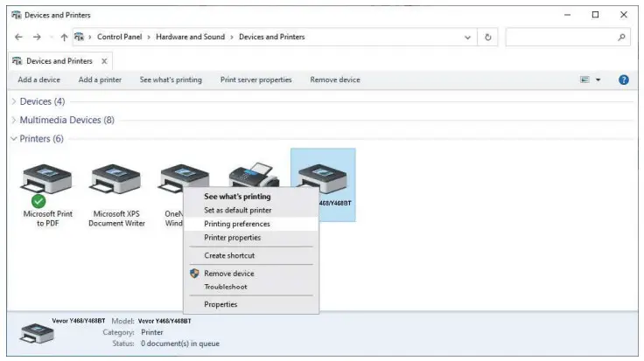Viewport: 644px width, 361px height.
Task: Click the Category 'Printer' value text
Action: coord(152,332)
